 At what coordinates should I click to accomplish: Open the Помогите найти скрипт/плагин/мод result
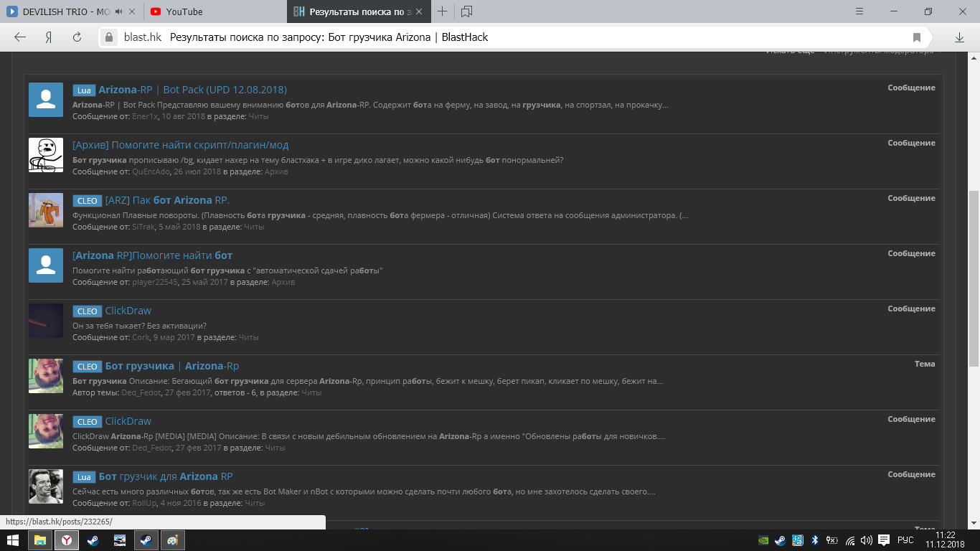tap(180, 145)
